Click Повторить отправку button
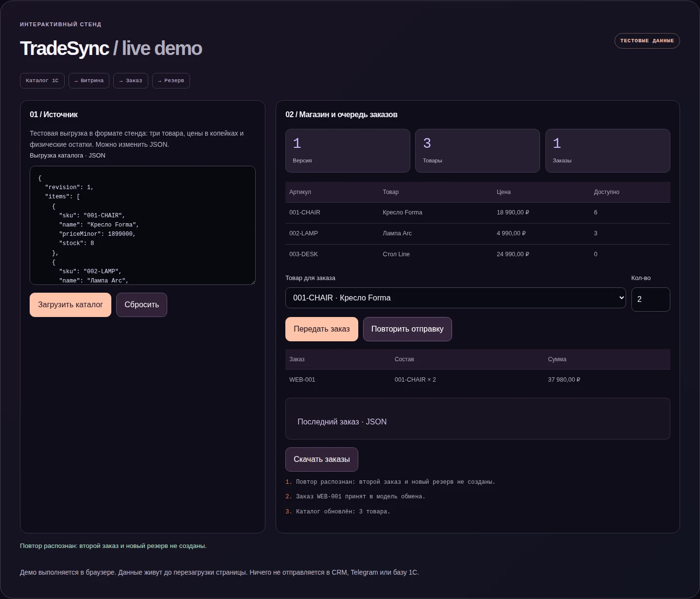 pyautogui.click(x=407, y=329)
